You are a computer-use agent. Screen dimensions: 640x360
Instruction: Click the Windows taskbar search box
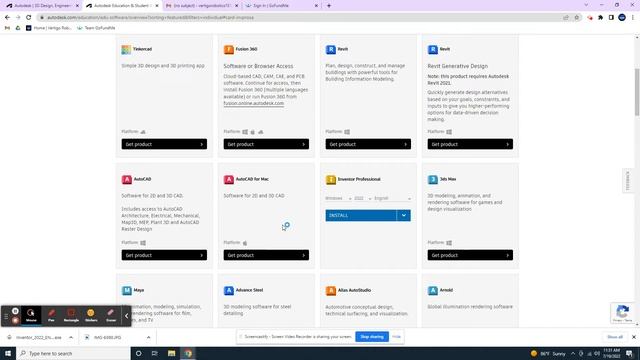pyautogui.click(x=73, y=353)
